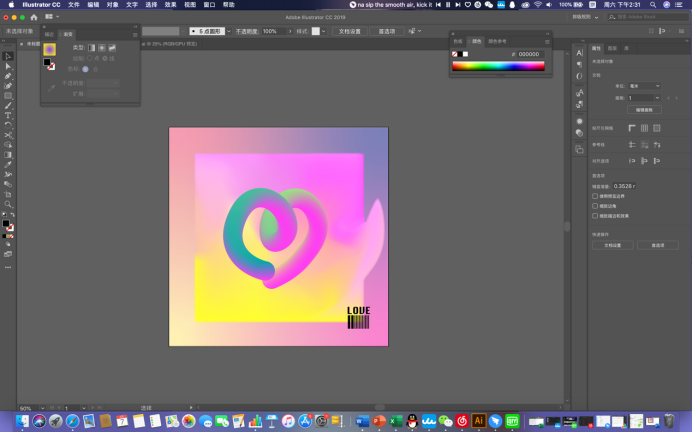The width and height of the screenshot is (692, 433).
Task: Click the 编辑画板 Edit Artboards button
Action: coord(644,109)
